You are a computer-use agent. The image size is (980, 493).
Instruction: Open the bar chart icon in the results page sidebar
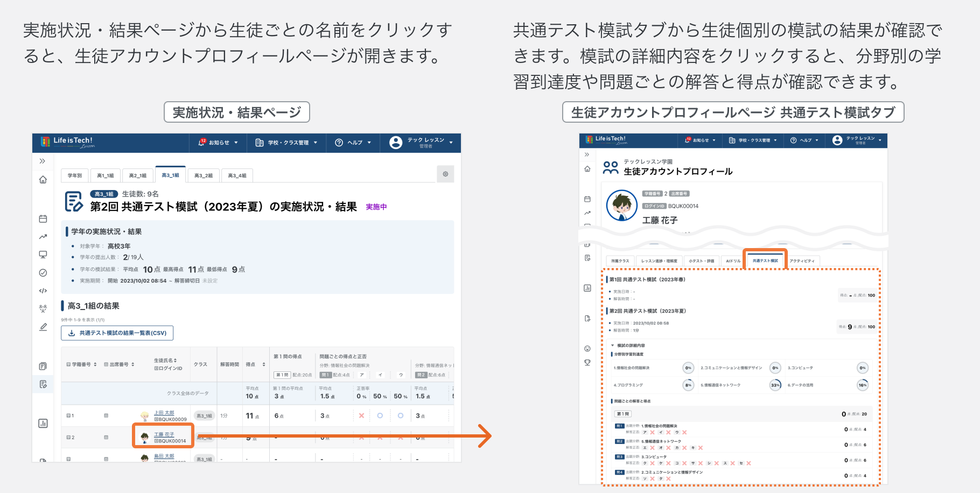click(43, 424)
